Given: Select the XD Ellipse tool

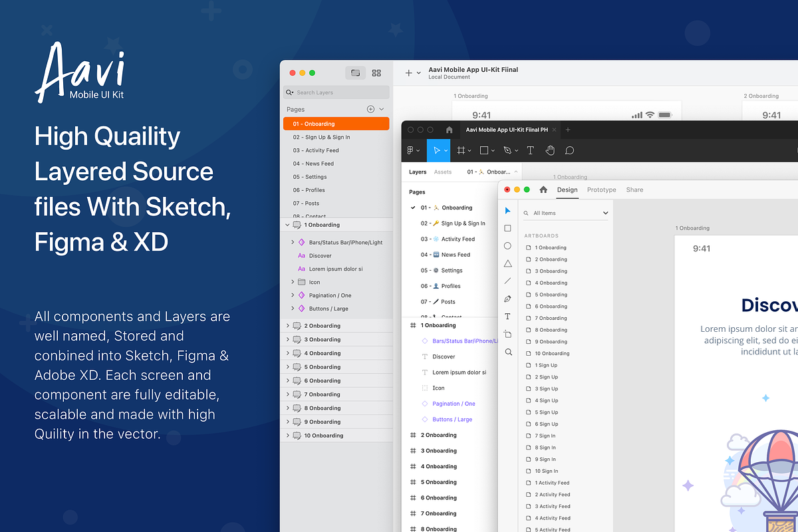Looking at the screenshot, I should point(508,246).
